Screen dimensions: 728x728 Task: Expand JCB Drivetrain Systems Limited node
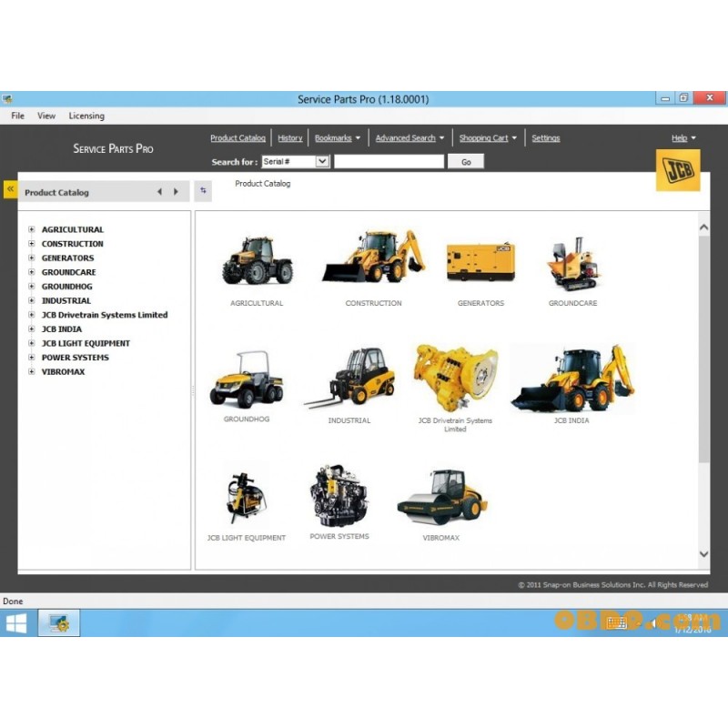click(32, 315)
